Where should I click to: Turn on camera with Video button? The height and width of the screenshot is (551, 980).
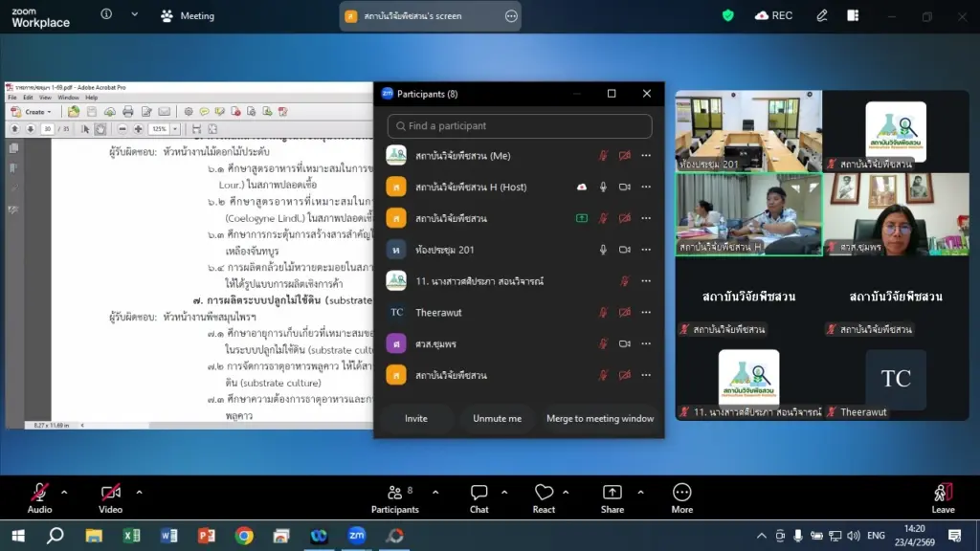click(x=111, y=493)
